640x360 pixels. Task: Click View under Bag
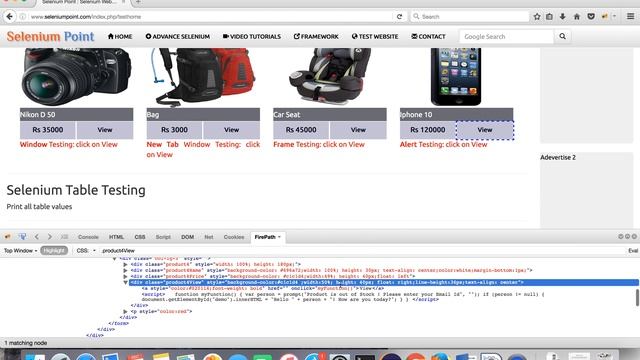click(231, 130)
